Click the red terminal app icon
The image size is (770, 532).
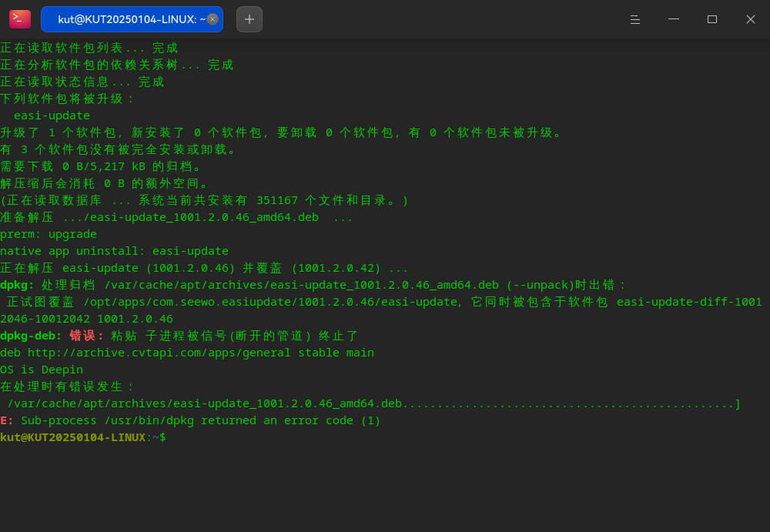[x=20, y=19]
